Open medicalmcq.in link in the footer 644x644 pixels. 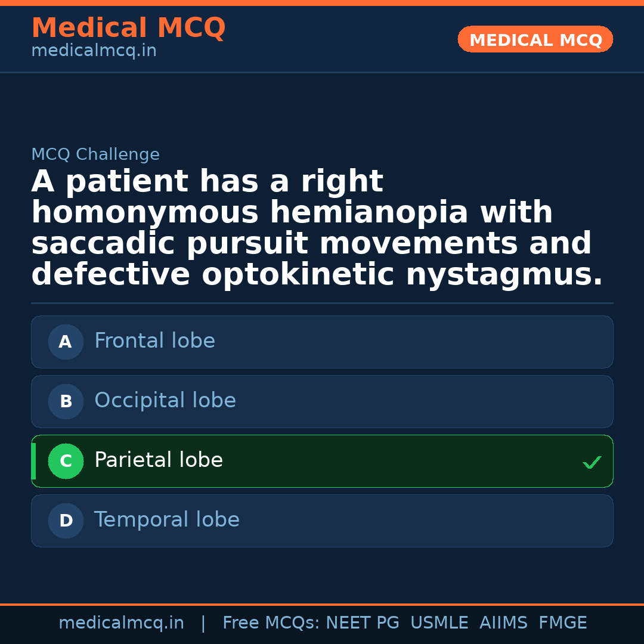tap(121, 623)
